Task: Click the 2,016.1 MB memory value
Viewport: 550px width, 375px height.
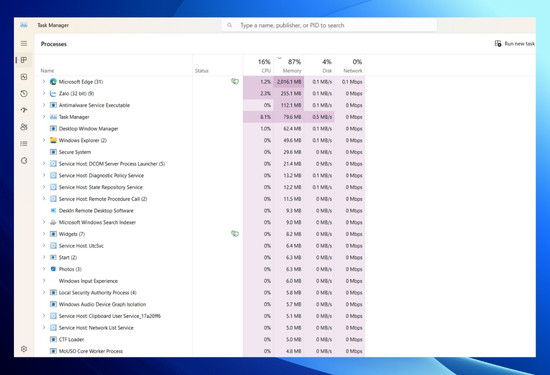Action: point(289,82)
